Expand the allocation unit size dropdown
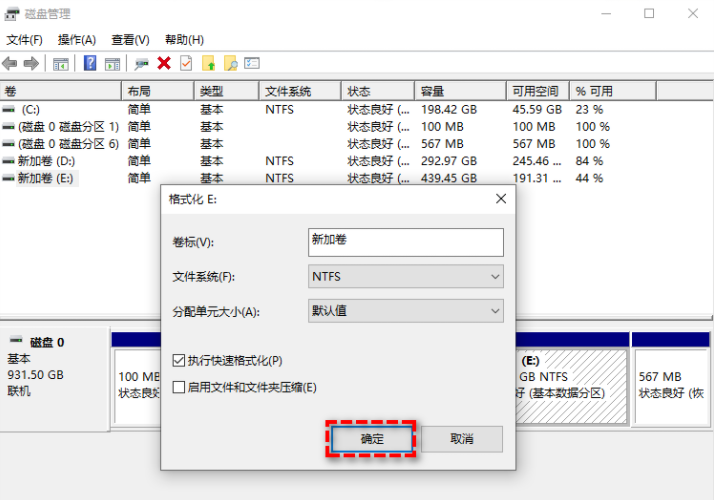The image size is (714, 500). click(405, 311)
